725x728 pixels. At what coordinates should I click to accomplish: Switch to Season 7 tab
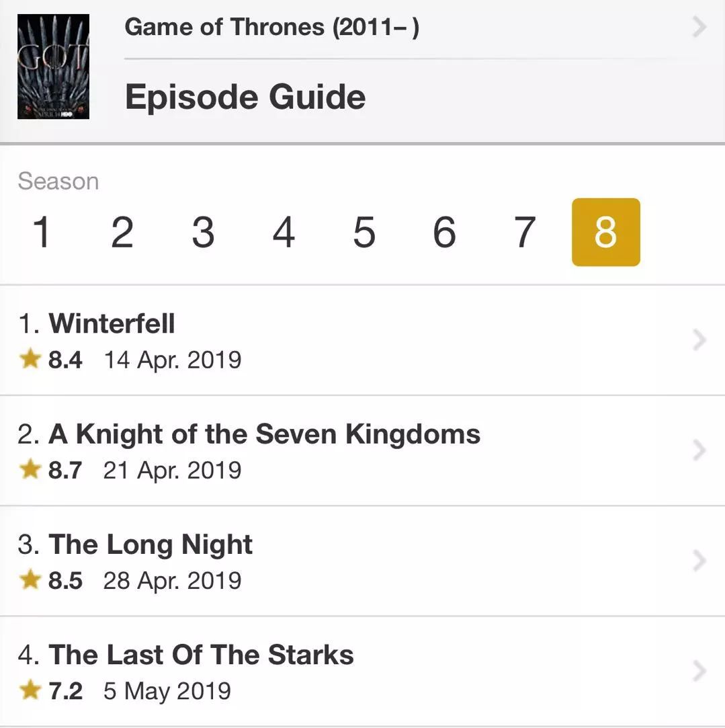pos(525,233)
